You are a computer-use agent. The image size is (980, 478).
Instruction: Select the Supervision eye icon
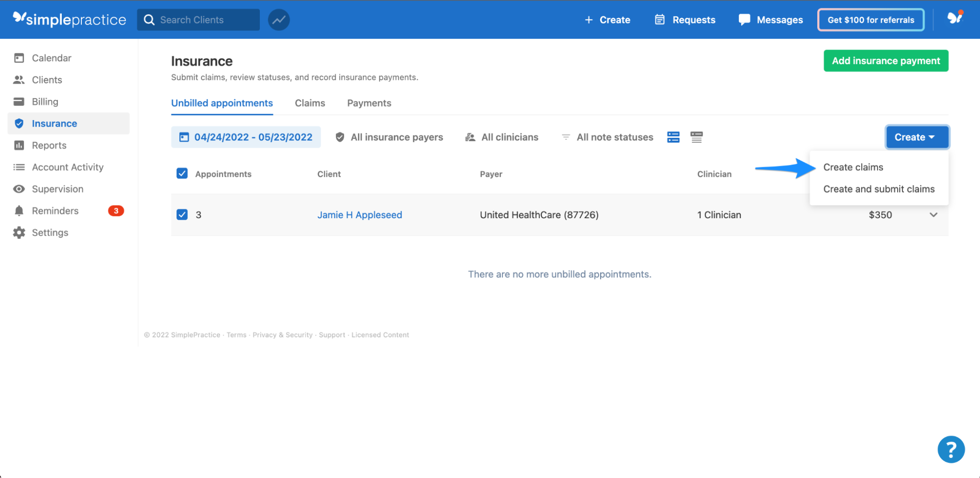coord(19,189)
